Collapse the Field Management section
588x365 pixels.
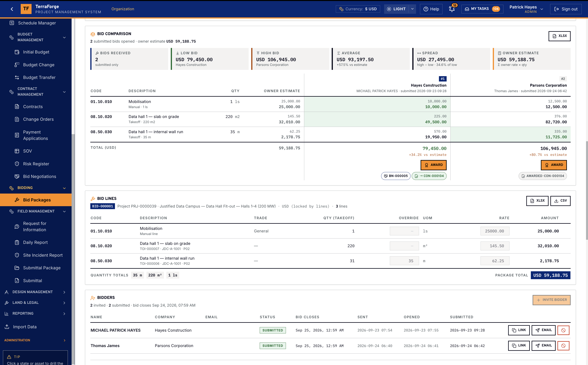coord(64,212)
